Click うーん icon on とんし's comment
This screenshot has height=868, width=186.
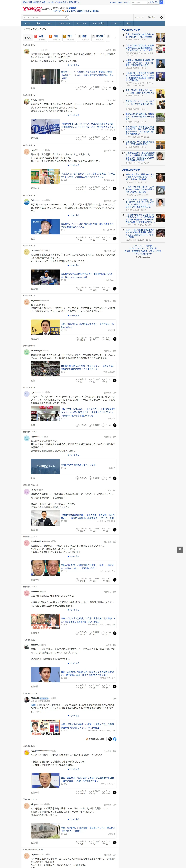pyautogui.click(x=104, y=138)
